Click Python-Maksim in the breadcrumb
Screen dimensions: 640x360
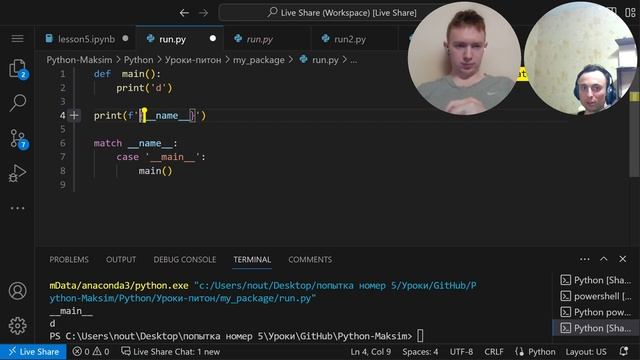tap(79, 60)
